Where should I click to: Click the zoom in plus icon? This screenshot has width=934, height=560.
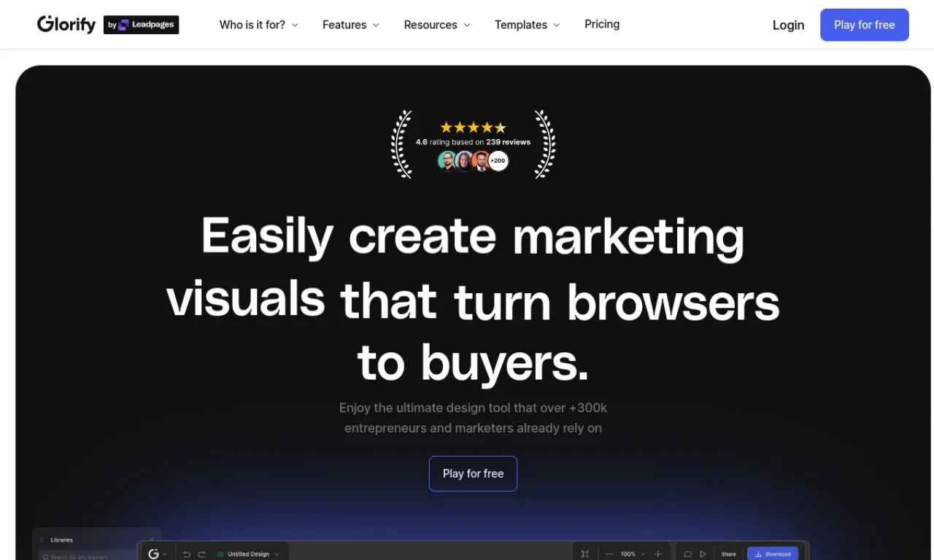coord(658,554)
